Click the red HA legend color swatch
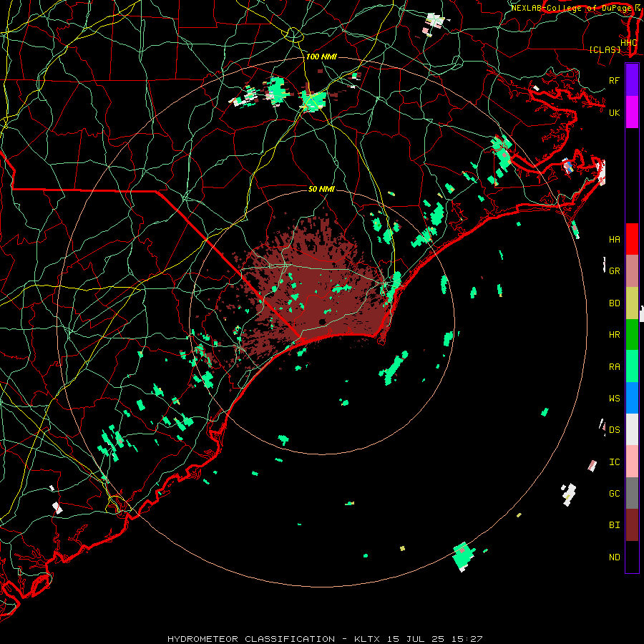This screenshot has width=644, height=644. [x=632, y=239]
